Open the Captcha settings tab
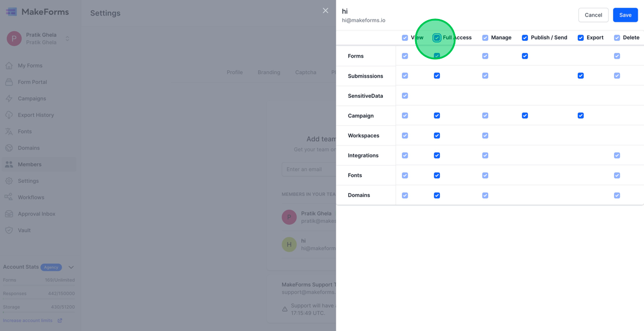 305,72
